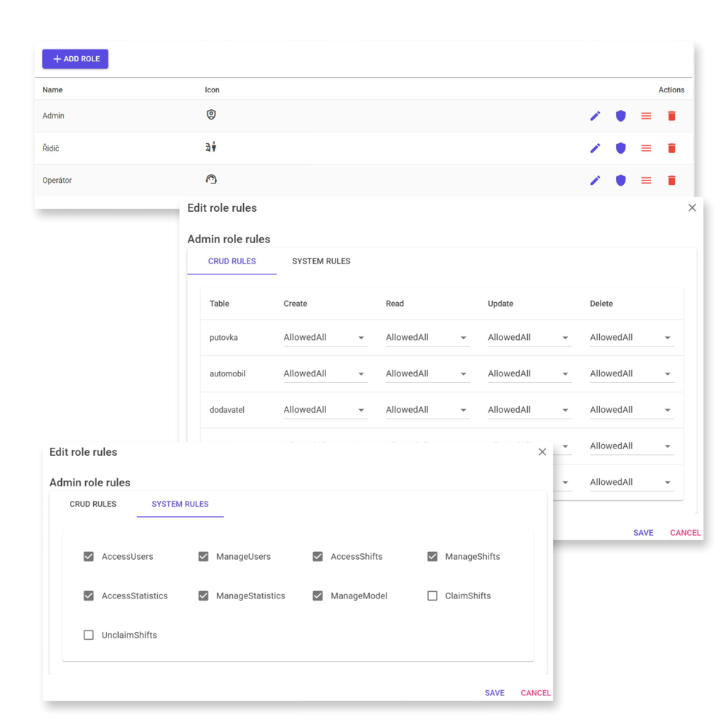The height and width of the screenshot is (728, 728).
Task: Uncheck the AccessUsers checkbox
Action: point(89,556)
